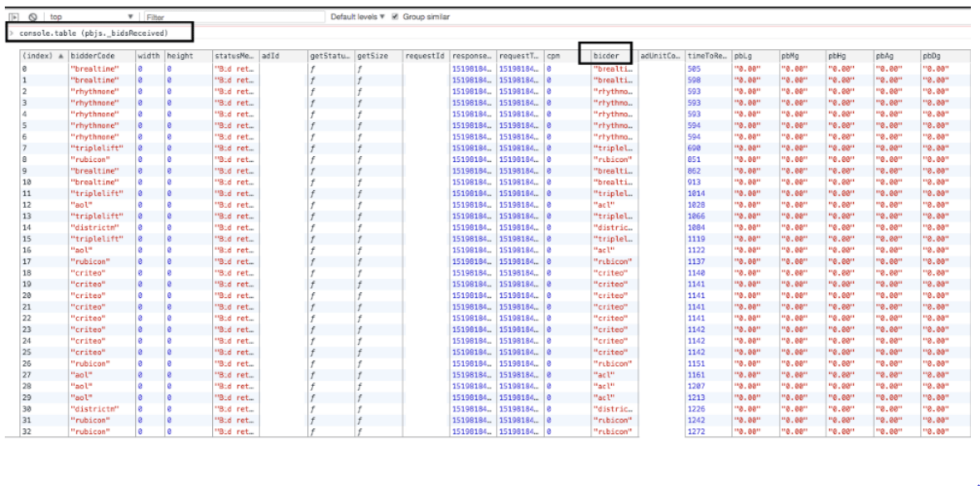Image resolution: width=980 pixels, height=486 pixels.
Task: Click the 1272 timeToRespond value in row 32
Action: (695, 431)
